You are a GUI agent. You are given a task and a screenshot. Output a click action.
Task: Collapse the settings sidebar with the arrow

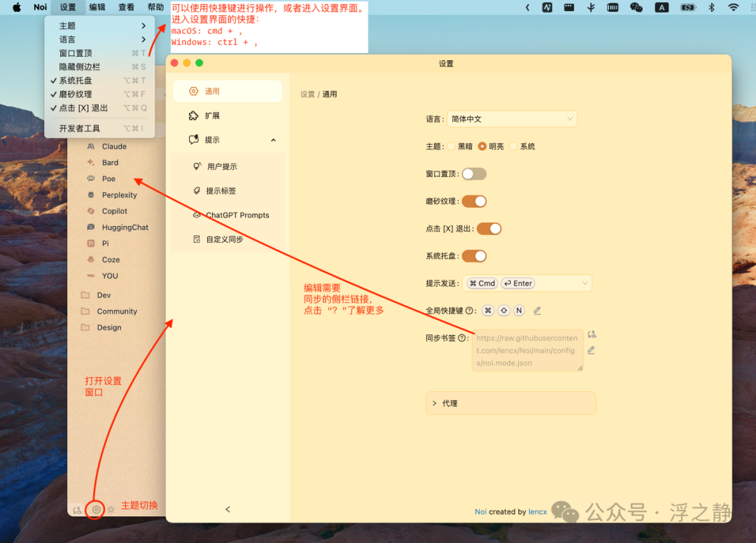pos(228,509)
